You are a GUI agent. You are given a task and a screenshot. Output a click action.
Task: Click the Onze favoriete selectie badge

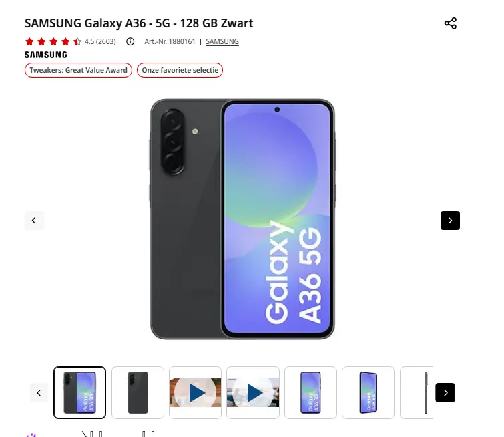180,70
